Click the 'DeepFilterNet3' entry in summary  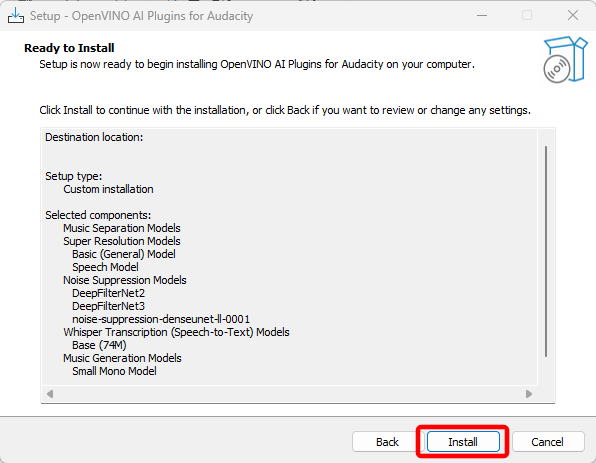point(108,306)
